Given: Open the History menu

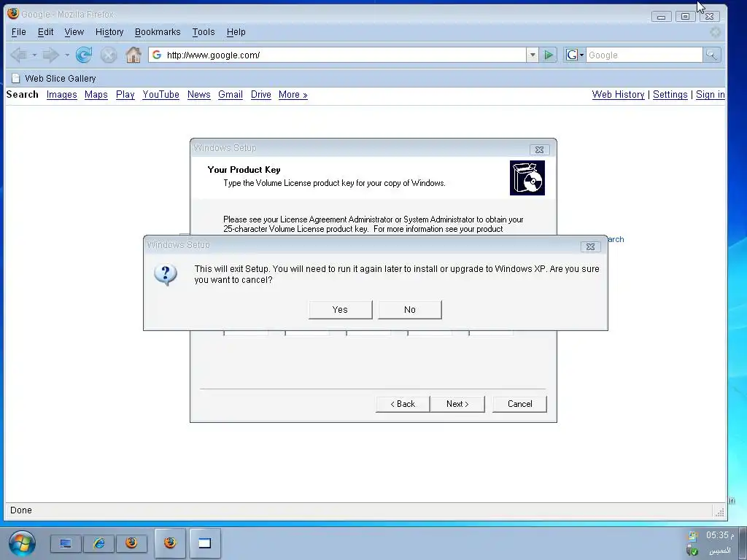Looking at the screenshot, I should point(109,32).
